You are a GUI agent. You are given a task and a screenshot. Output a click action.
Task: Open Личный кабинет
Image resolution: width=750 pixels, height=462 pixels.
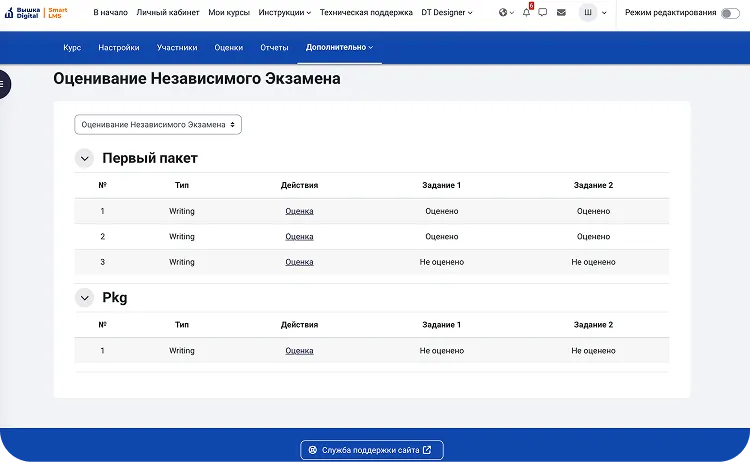click(168, 12)
